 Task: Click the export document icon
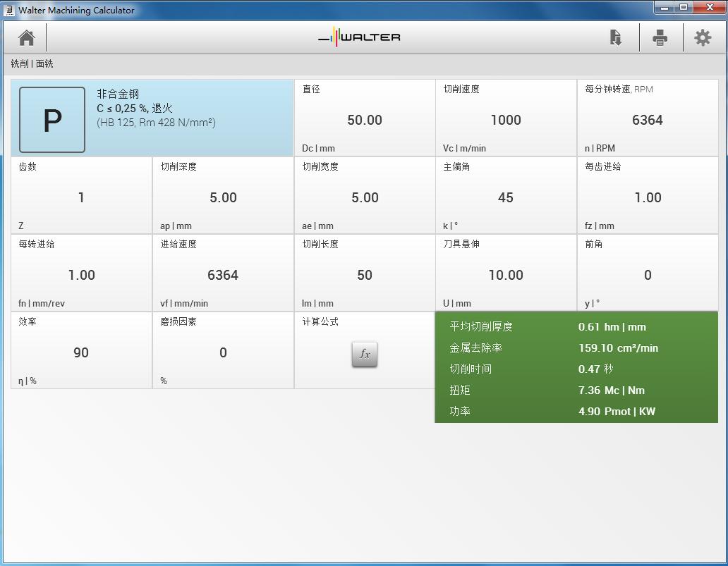(x=616, y=37)
